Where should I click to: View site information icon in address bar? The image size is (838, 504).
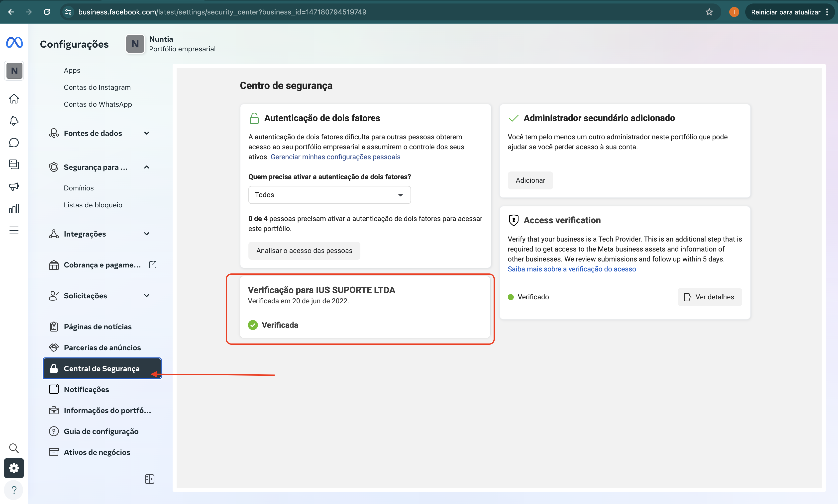click(x=68, y=12)
